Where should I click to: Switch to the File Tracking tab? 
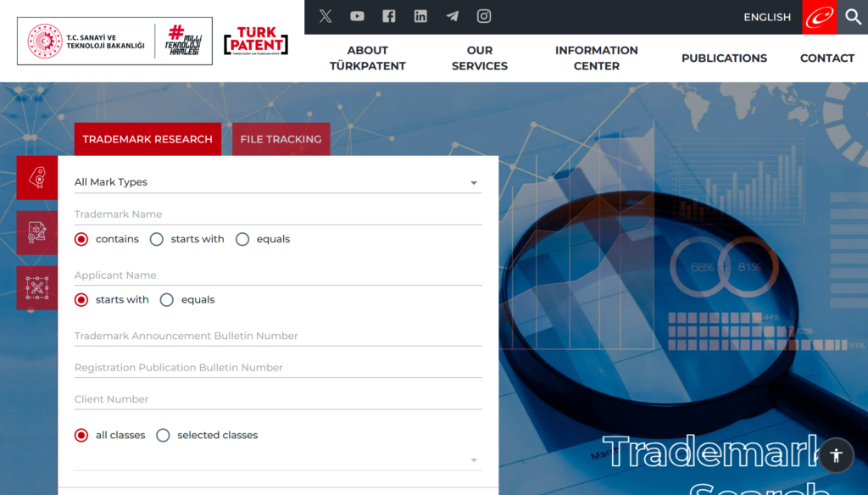(x=281, y=139)
